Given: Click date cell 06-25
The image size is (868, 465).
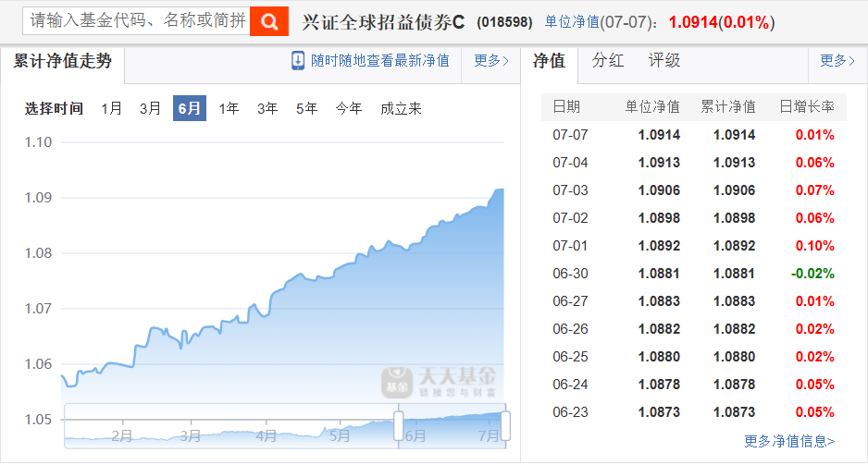Looking at the screenshot, I should click(570, 357).
